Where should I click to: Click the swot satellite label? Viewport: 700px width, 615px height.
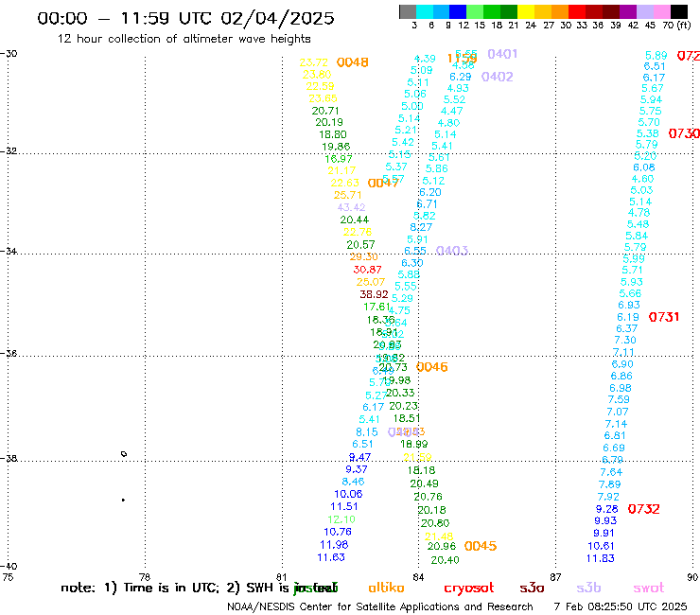click(649, 588)
